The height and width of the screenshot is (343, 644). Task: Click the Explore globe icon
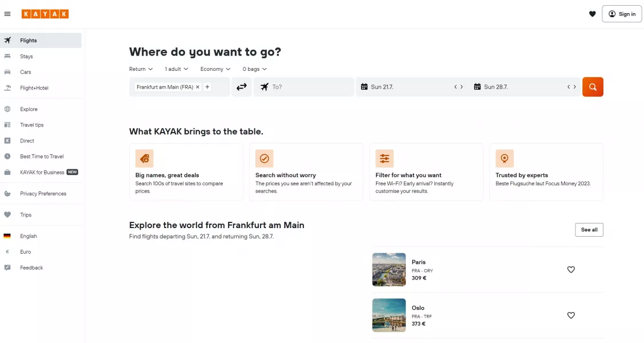coord(7,109)
